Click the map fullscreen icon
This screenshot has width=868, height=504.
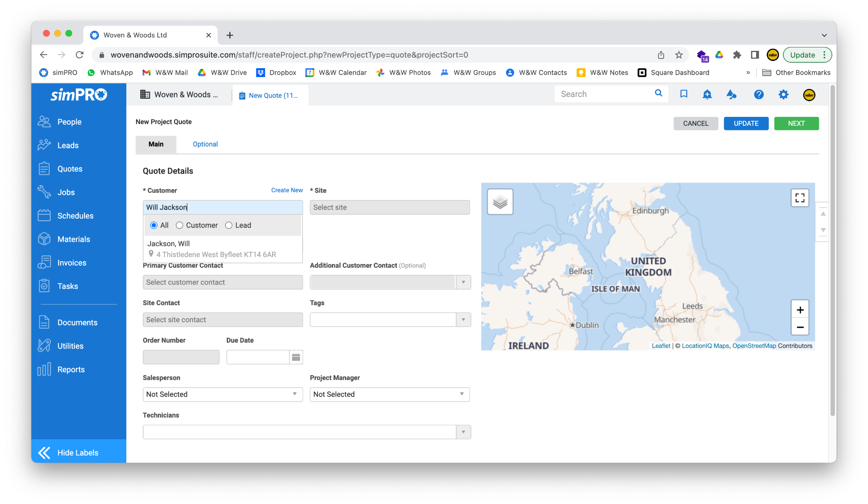[x=800, y=198]
